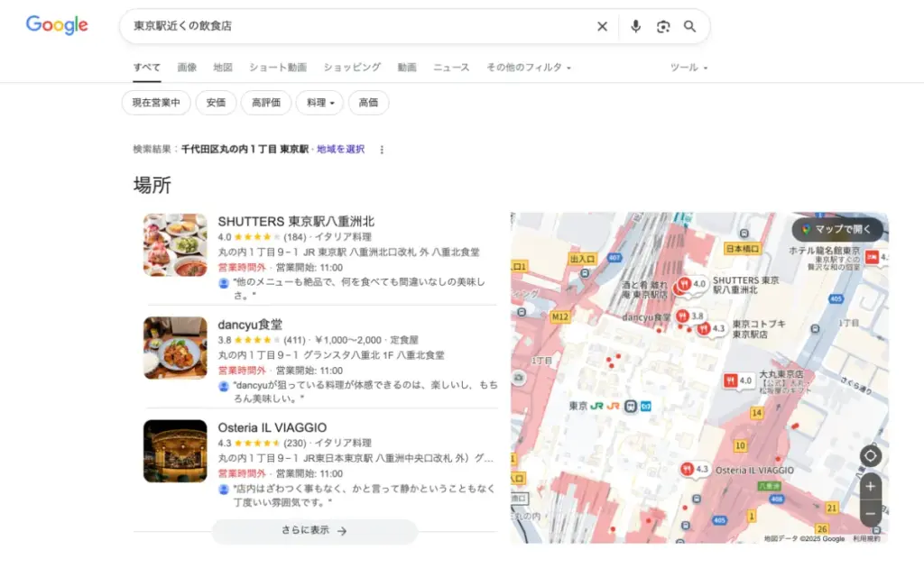This screenshot has width=924, height=568.
Task: Center map on my location
Action: pos(870,456)
